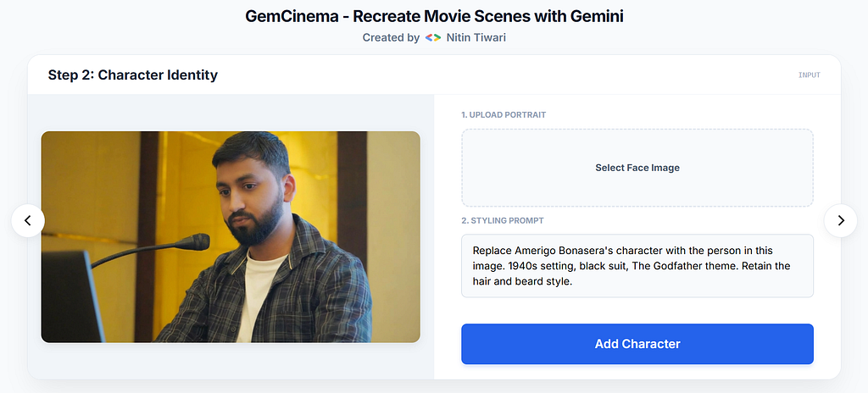The image size is (868, 393).
Task: Select the uploaded portrait preview photo
Action: 231,237
